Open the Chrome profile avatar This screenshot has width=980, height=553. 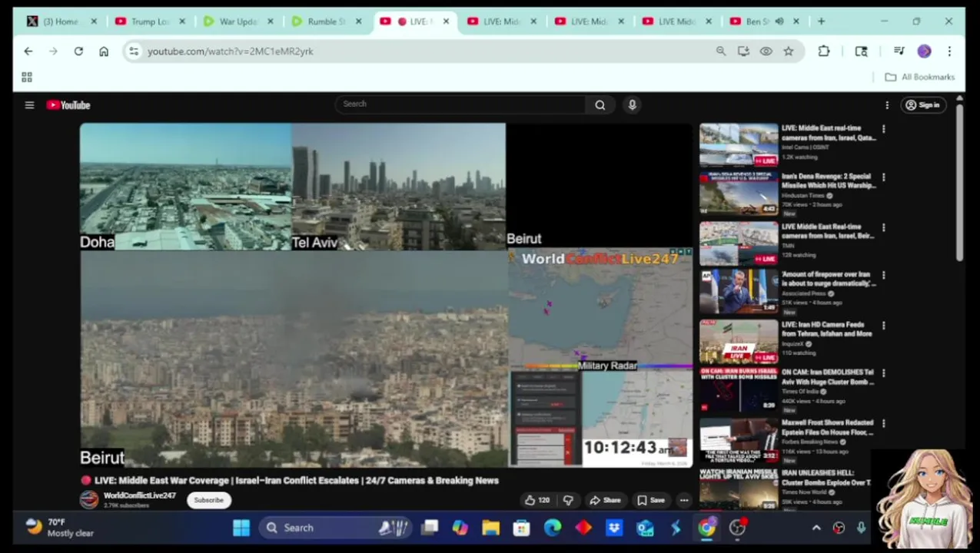924,51
